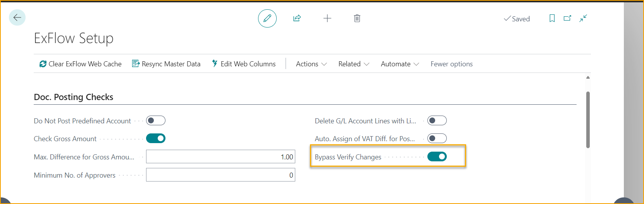Click the Saved status indicator

(517, 19)
